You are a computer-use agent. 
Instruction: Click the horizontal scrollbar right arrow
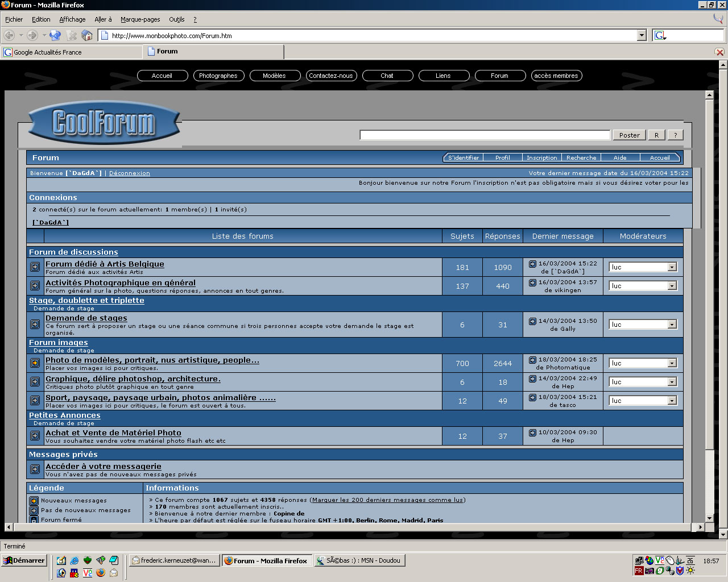[700, 527]
